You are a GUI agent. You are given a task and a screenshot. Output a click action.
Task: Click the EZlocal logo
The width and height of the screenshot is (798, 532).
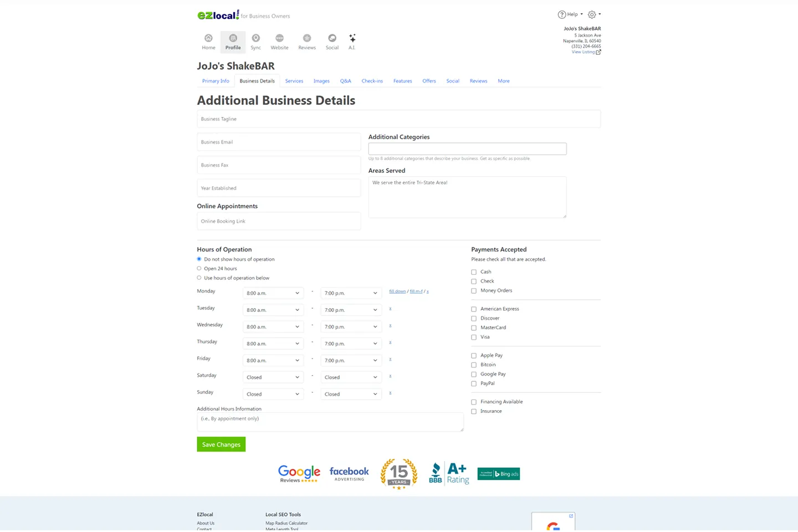tap(218, 15)
